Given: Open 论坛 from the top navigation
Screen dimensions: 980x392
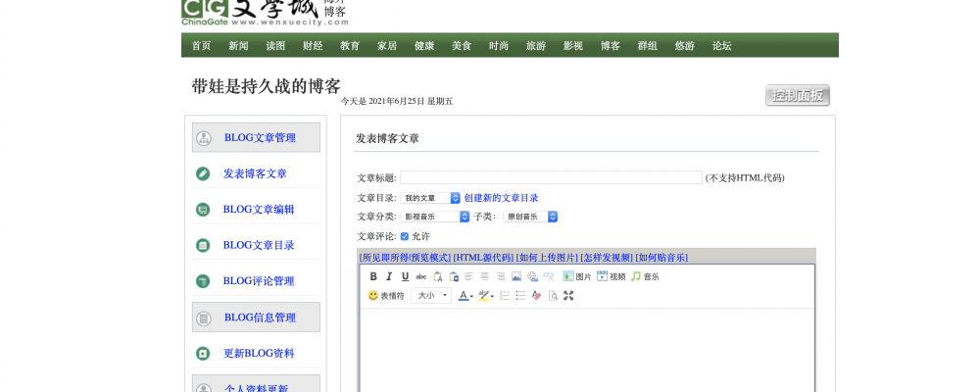Looking at the screenshot, I should tap(721, 46).
